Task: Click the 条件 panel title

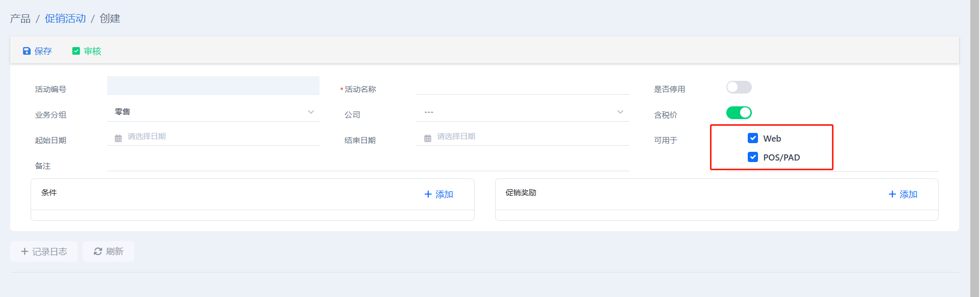Action: (49, 193)
